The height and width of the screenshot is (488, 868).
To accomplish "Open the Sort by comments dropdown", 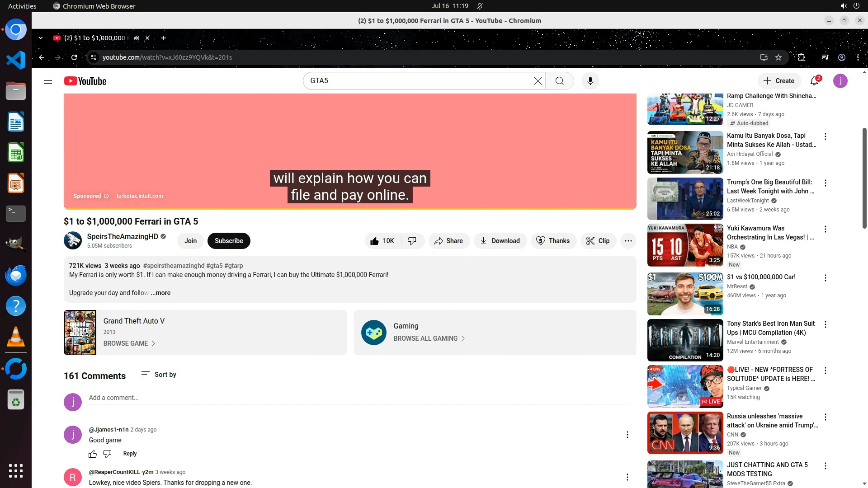I will tap(159, 375).
